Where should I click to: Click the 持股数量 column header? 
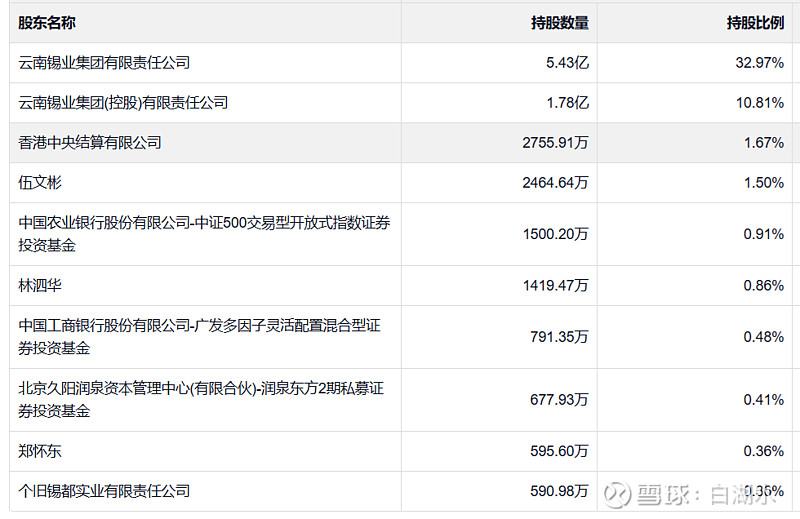click(x=560, y=23)
